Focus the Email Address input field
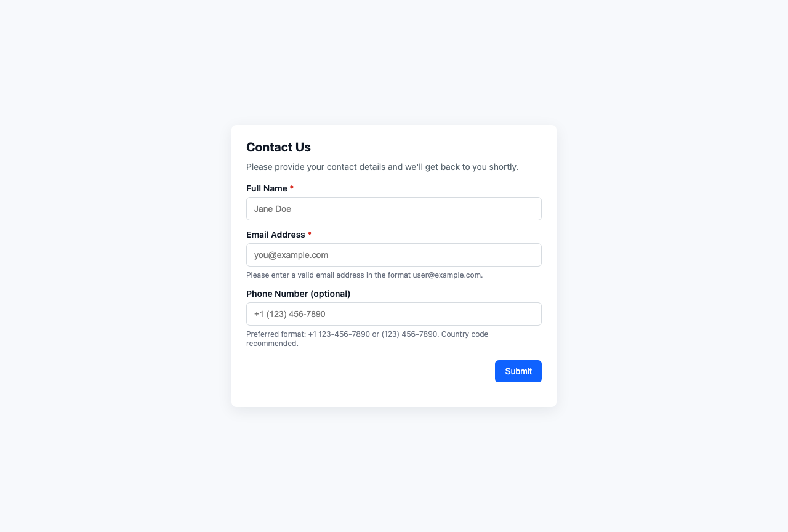This screenshot has width=788, height=532. tap(394, 255)
